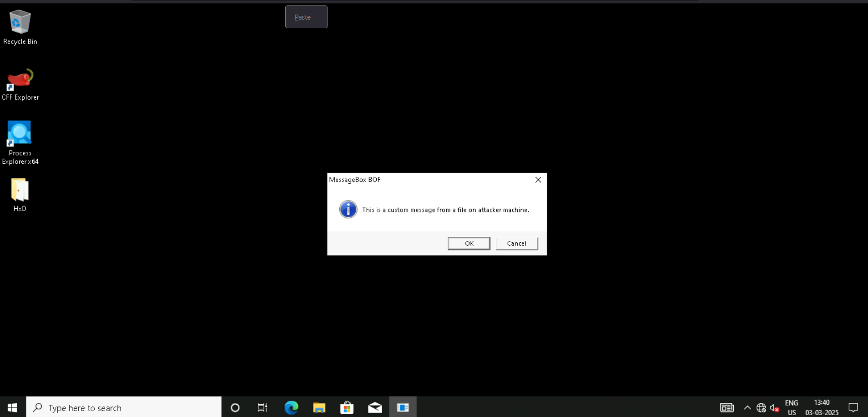Screen dimensions: 868x417
Task: Select the HxD folder icon
Action: point(20,195)
